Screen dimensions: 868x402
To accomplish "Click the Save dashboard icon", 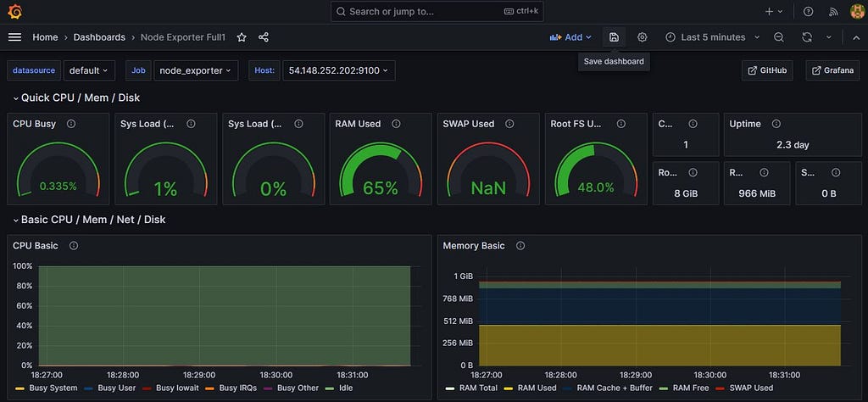I will click(614, 37).
